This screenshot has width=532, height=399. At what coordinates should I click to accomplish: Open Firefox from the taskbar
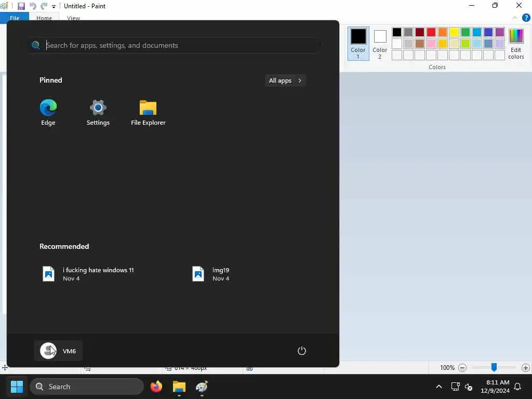[156, 387]
